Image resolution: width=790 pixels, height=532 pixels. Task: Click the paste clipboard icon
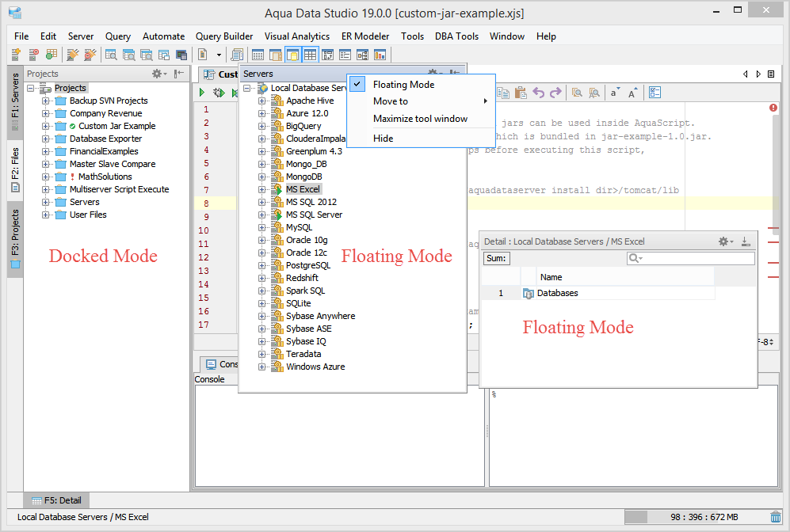(520, 93)
